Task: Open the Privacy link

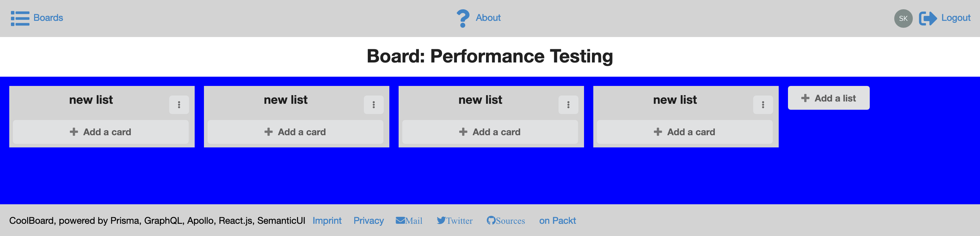Action: (x=368, y=220)
